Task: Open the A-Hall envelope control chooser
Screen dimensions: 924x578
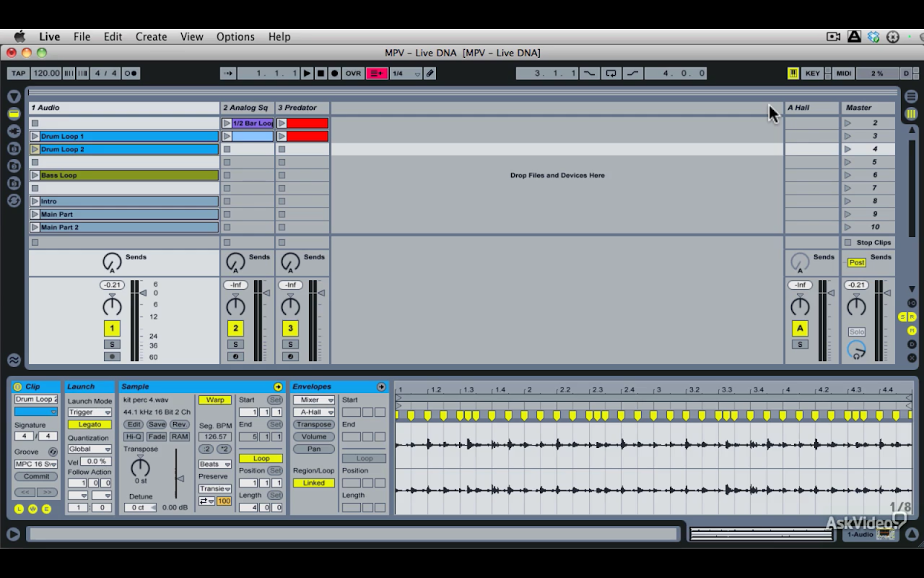Action: [314, 412]
